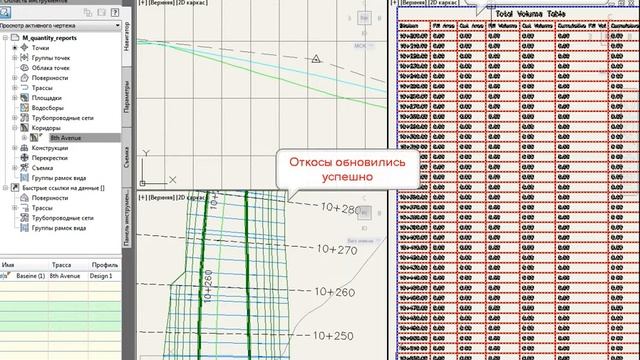Select the Baseline (1) cell
The image size is (640, 360).
pos(31,276)
